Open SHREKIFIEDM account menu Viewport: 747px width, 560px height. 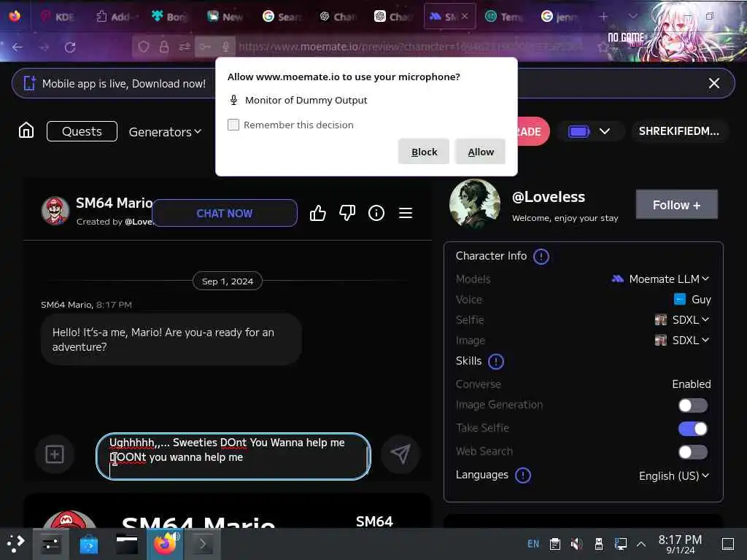point(679,131)
